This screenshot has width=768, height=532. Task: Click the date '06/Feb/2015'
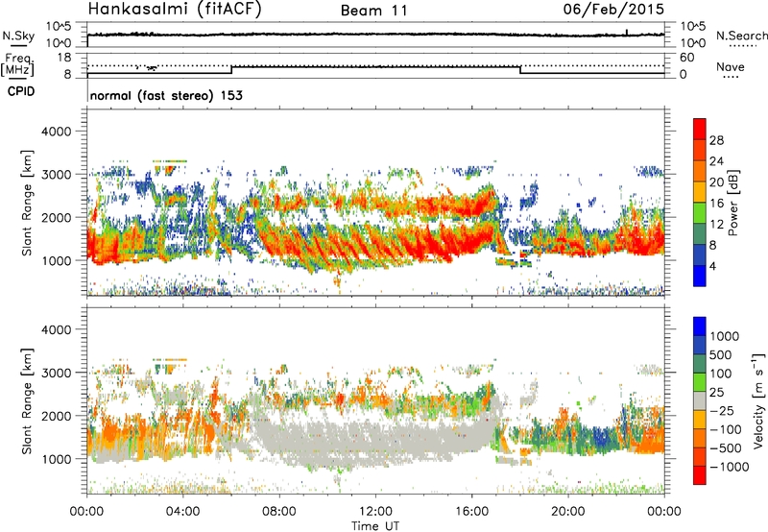point(613,10)
